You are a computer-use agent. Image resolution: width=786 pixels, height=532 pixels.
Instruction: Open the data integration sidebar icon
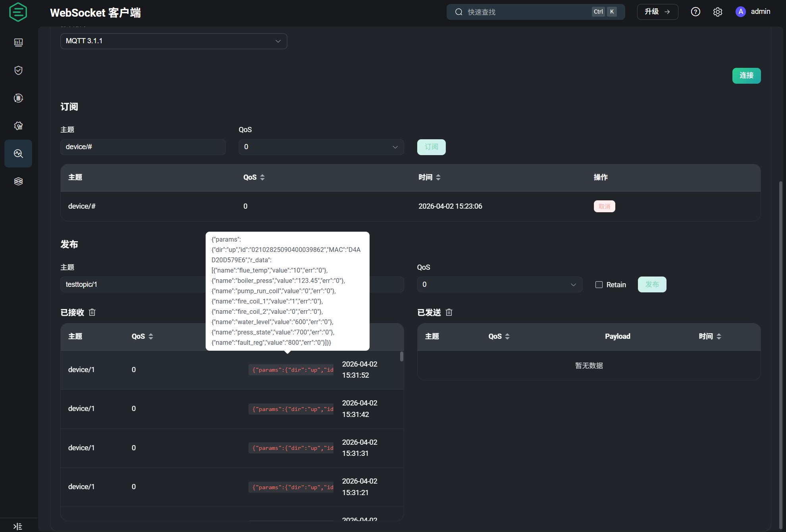(x=18, y=98)
